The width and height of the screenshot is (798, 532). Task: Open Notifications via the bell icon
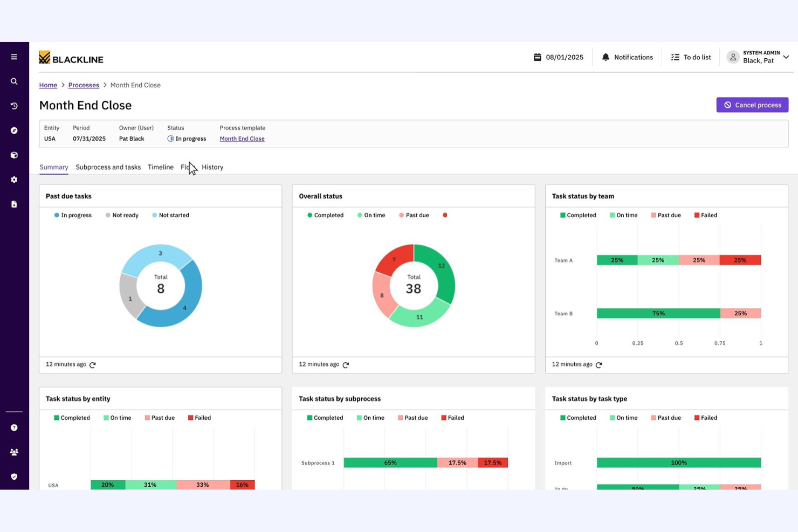click(x=605, y=57)
